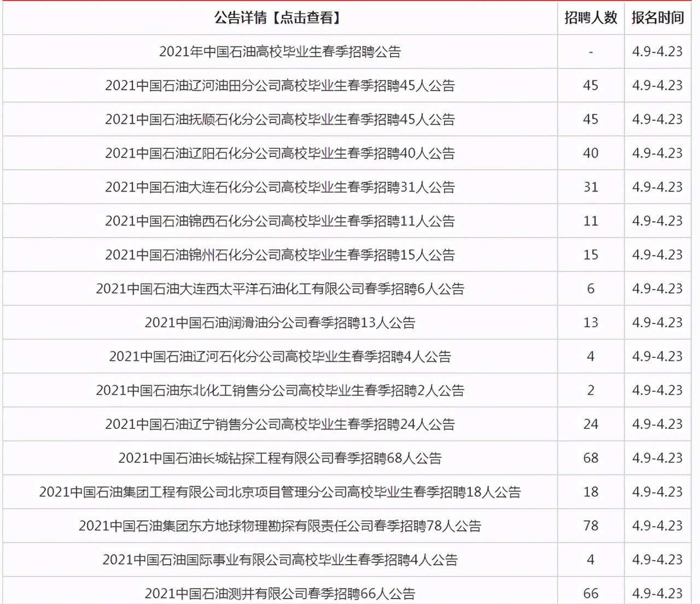Open the 润滑油分公司 13人 notice

(280, 323)
